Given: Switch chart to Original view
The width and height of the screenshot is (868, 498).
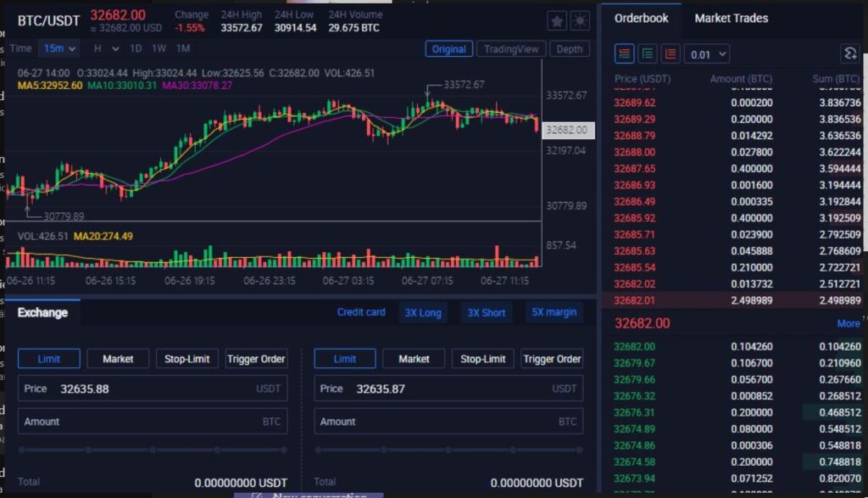Looking at the screenshot, I should click(449, 49).
